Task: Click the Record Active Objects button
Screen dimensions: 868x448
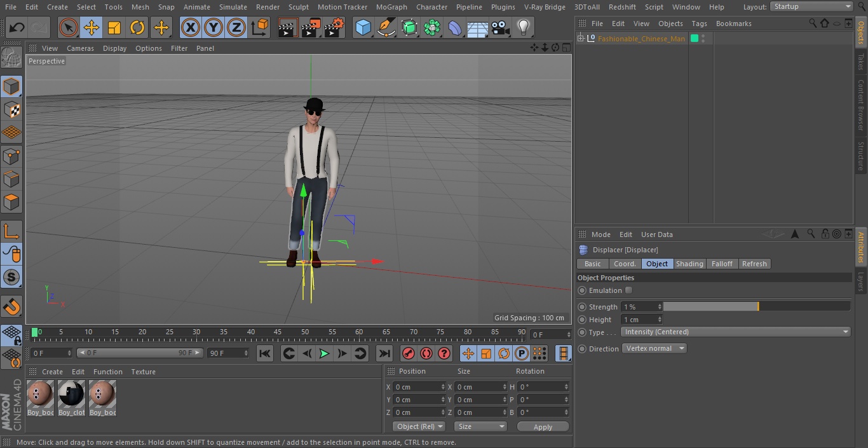Action: [x=409, y=353]
